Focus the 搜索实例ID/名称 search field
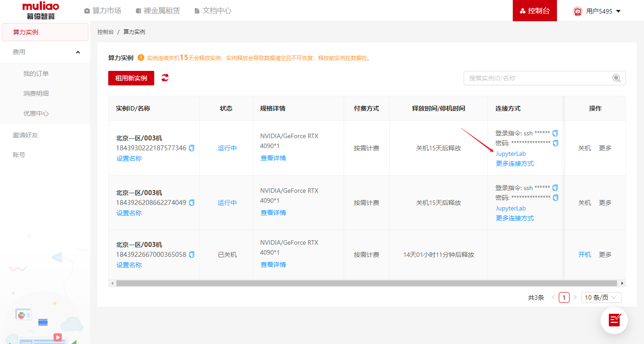Viewport: 644px width, 344px height. [539, 78]
